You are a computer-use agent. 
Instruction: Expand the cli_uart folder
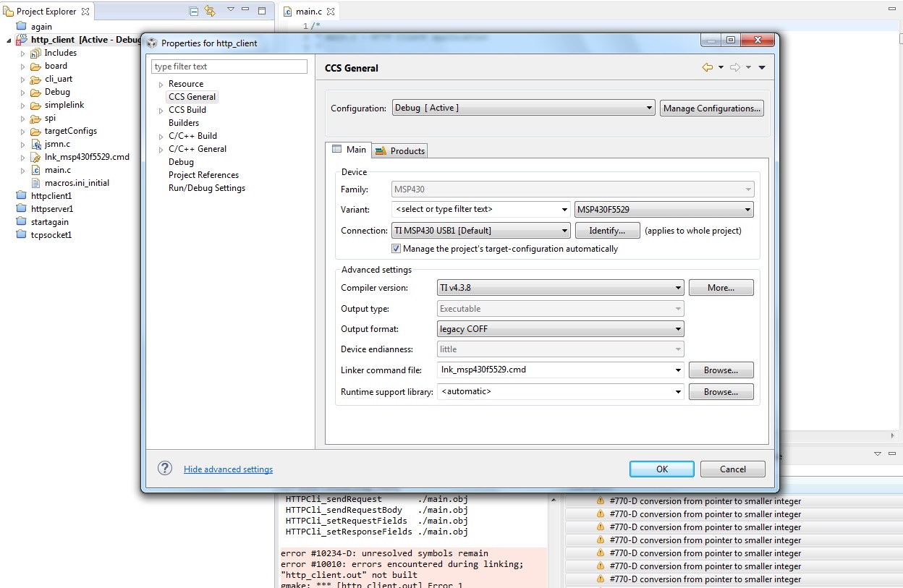(x=22, y=80)
